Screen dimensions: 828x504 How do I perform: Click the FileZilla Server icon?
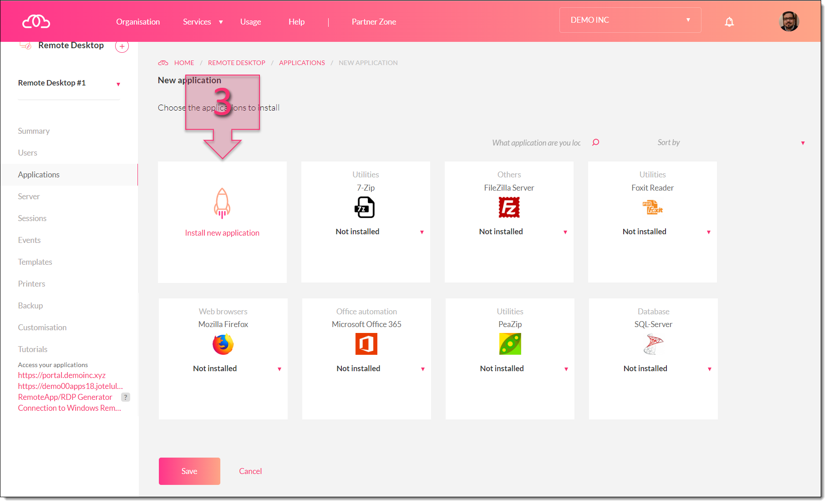[508, 207]
